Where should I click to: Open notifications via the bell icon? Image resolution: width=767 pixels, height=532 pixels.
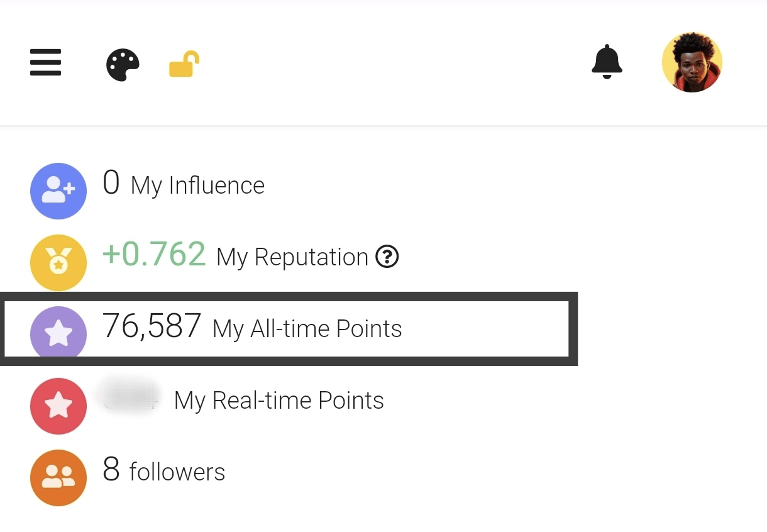coord(607,62)
